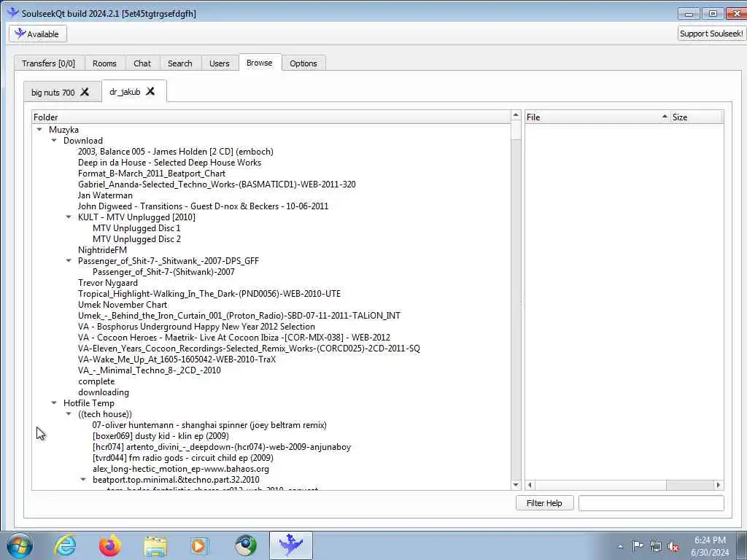The width and height of the screenshot is (747, 560).
Task: Select MTV Unplugged Disc 2 folder
Action: pyautogui.click(x=136, y=239)
